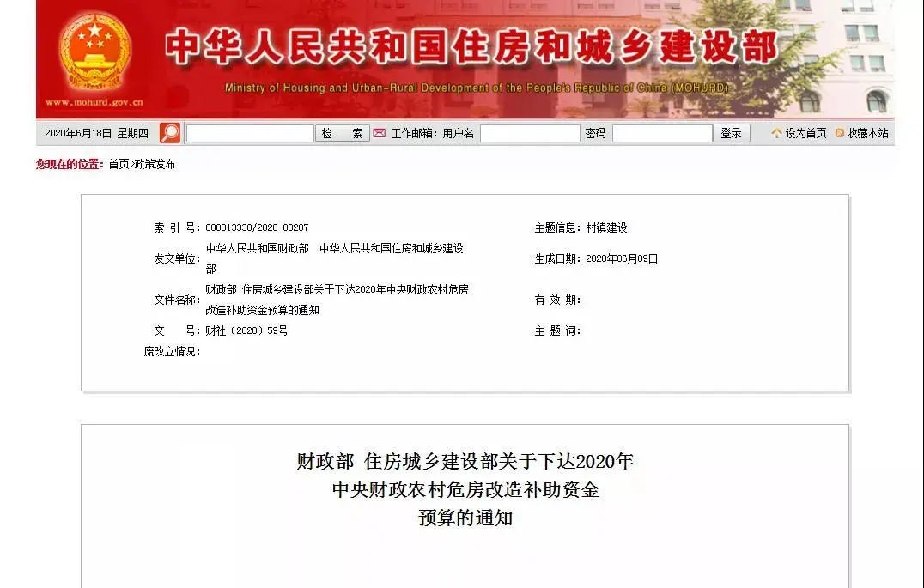Viewport: 924px width, 588px height.
Task: Click the 登录 login button
Action: click(732, 133)
